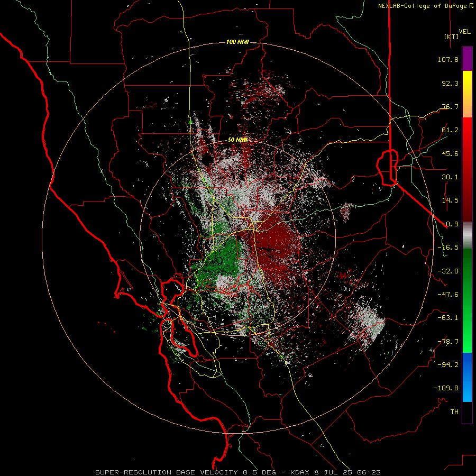Pick the black TH segment of the color bar
Viewport: 476px width, 476px height.
pyautogui.click(x=467, y=413)
